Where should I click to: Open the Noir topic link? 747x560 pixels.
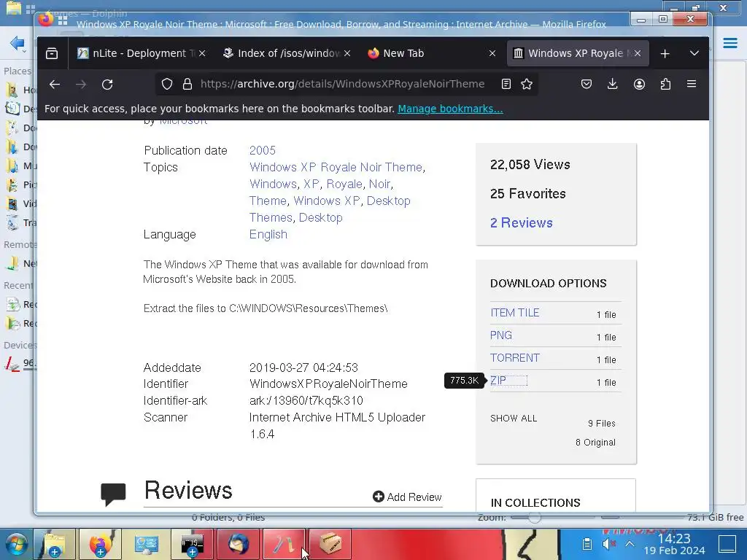(x=379, y=184)
